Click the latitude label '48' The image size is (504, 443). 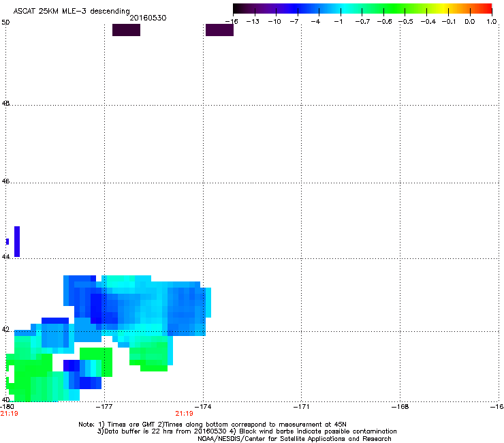[5, 104]
